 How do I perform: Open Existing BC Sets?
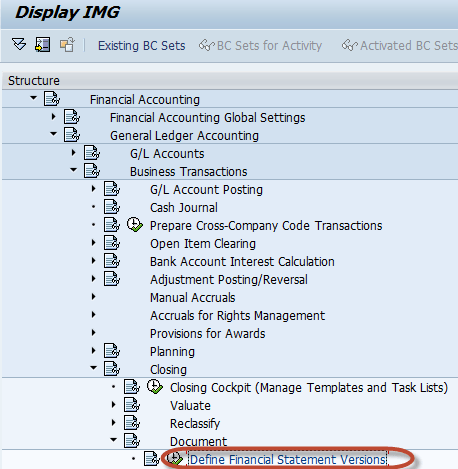(141, 46)
